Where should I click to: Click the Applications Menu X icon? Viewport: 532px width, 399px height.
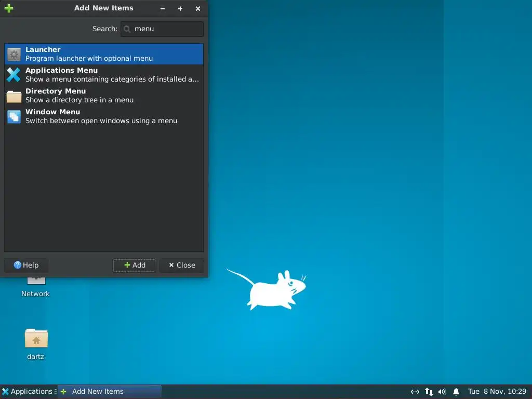click(x=14, y=75)
